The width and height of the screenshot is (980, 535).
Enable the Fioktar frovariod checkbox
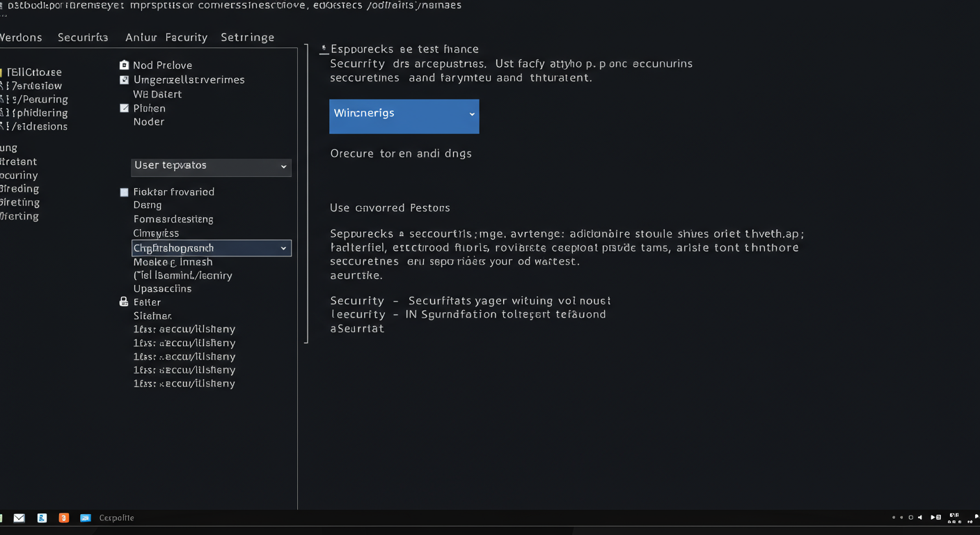coord(124,192)
